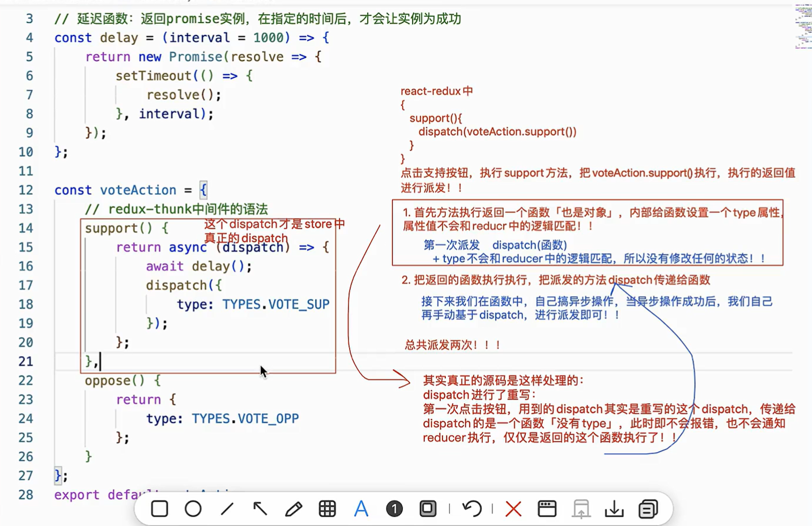The image size is (812, 526).
Task: Click the code minimap preview
Action: (802, 27)
